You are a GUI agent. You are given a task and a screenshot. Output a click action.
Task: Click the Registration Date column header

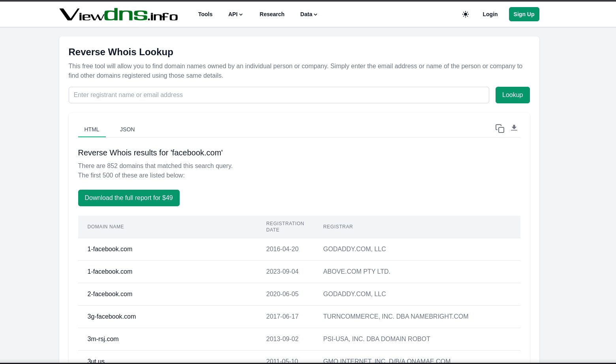[285, 227]
